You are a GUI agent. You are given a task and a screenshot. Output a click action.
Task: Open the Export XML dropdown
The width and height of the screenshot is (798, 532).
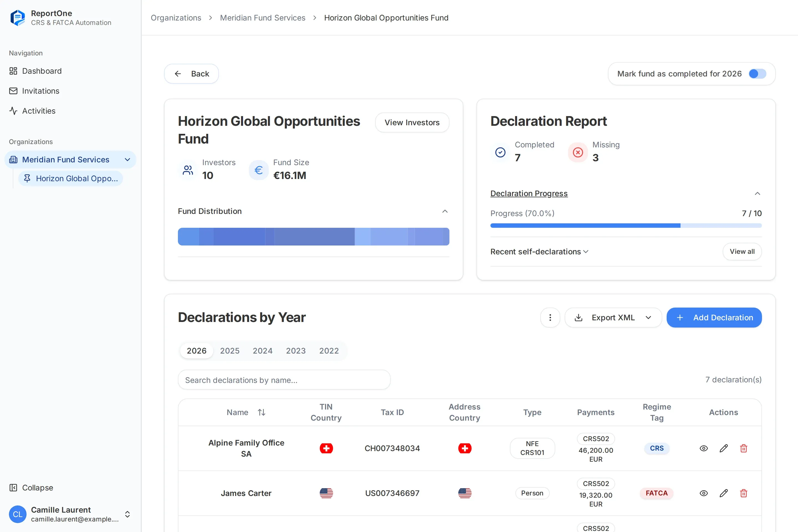tap(613, 318)
